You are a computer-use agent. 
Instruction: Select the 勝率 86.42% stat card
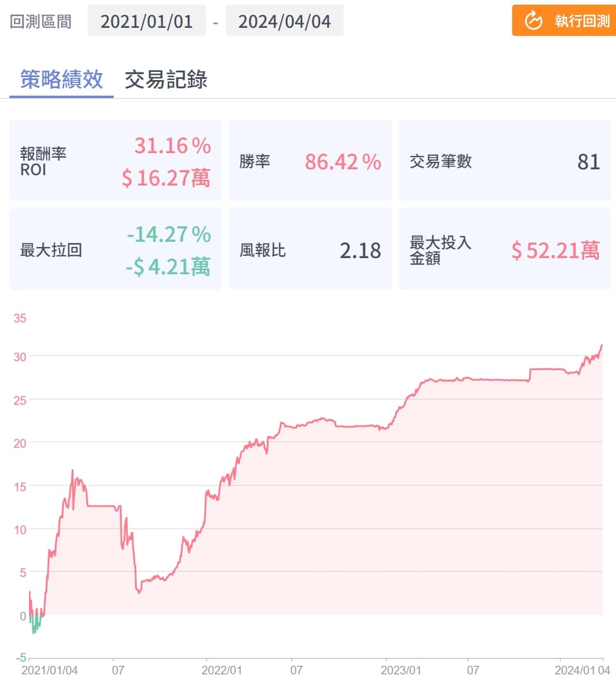click(310, 161)
